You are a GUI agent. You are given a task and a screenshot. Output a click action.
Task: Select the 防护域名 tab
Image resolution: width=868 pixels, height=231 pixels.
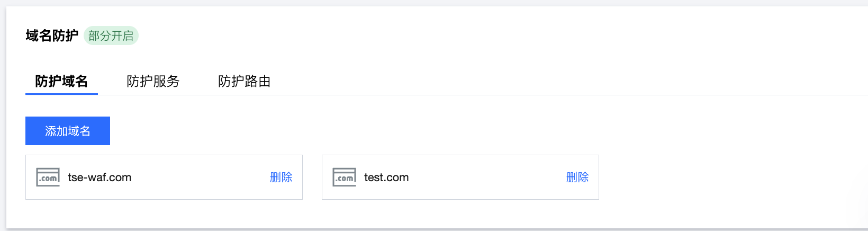(61, 81)
